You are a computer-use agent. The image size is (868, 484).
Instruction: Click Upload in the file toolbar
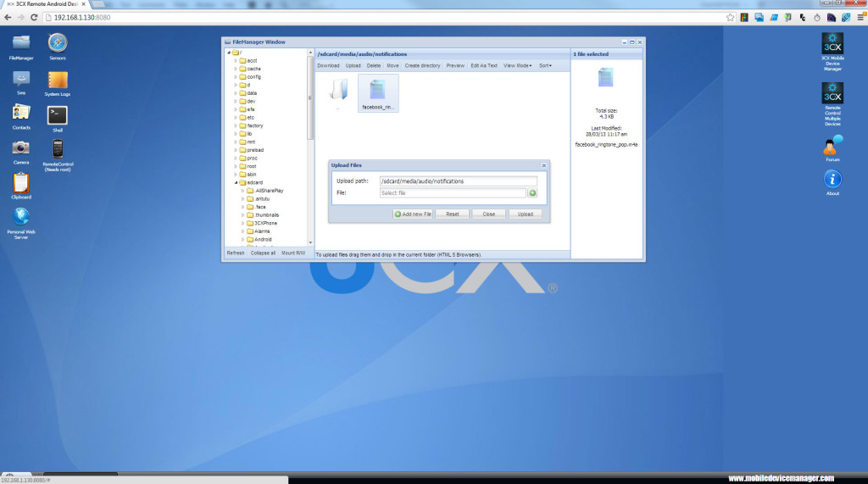click(x=353, y=65)
